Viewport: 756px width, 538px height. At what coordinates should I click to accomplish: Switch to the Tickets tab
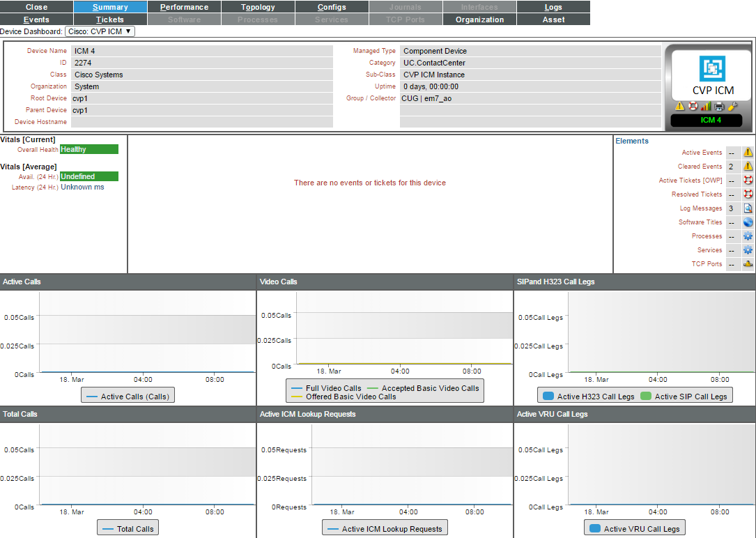click(x=110, y=20)
